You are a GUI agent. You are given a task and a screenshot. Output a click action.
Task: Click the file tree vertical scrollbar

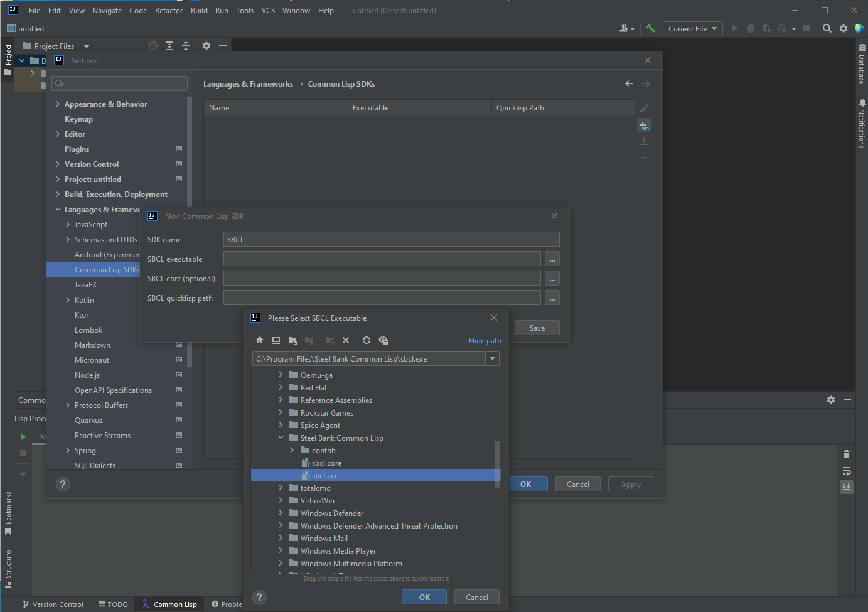[498, 463]
